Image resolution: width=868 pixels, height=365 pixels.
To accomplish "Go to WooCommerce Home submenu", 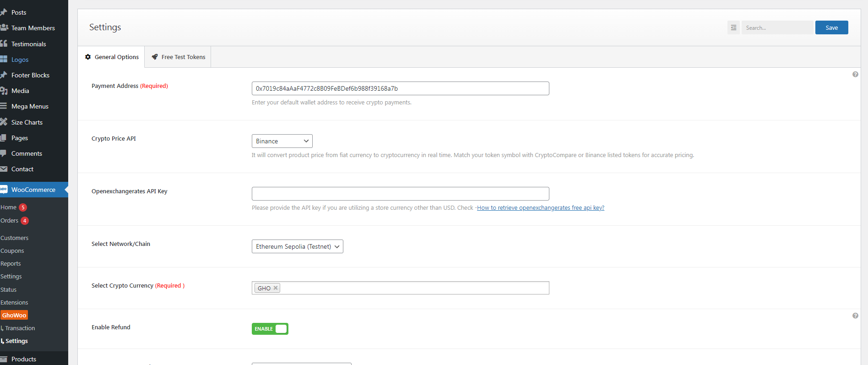I will pyautogui.click(x=8, y=207).
